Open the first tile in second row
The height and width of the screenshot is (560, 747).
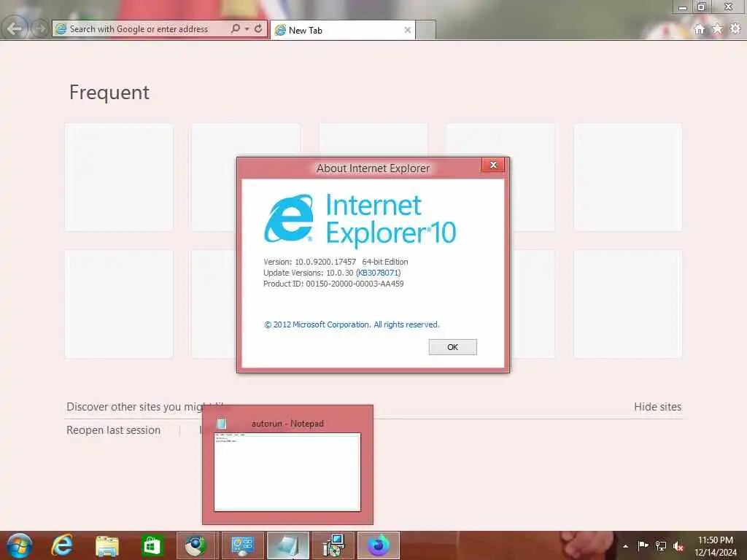119,304
